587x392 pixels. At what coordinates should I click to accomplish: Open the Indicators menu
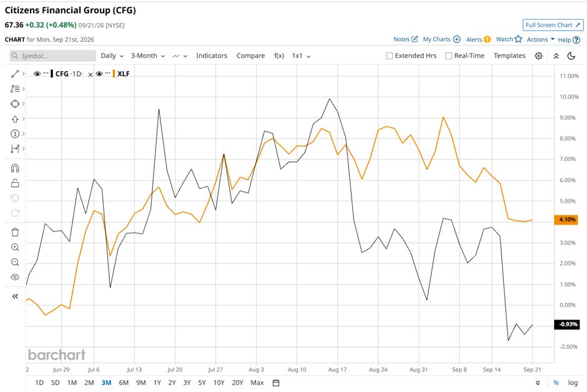(x=212, y=56)
